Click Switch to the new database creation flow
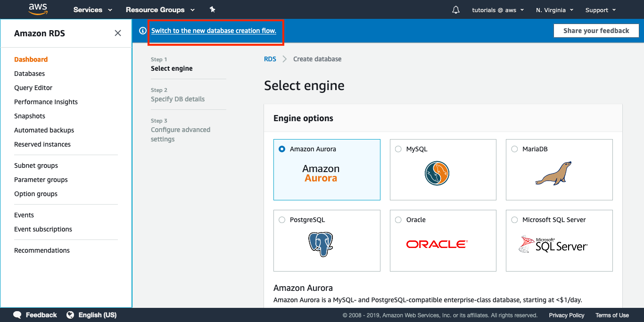This screenshot has height=322, width=644. 214,31
